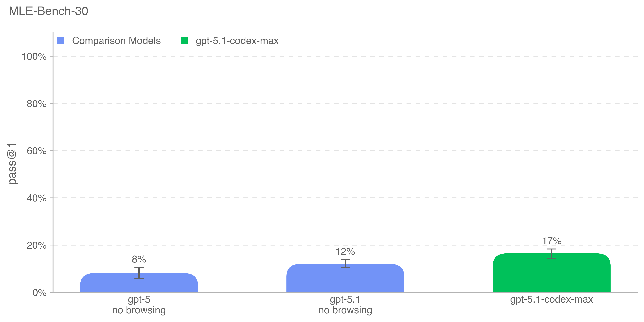Click the blue Comparison Models legend swatch
This screenshot has width=644, height=322.
[61, 40]
